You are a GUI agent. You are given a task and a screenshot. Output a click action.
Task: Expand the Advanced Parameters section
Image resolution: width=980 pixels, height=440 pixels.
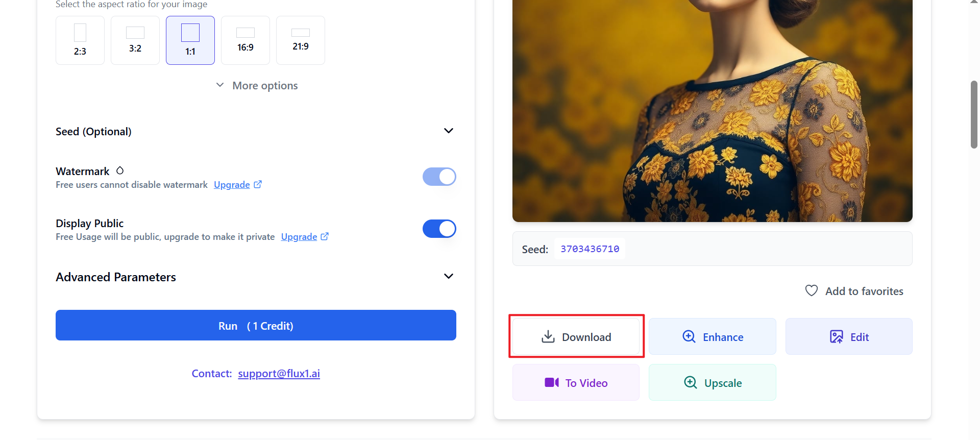point(448,277)
